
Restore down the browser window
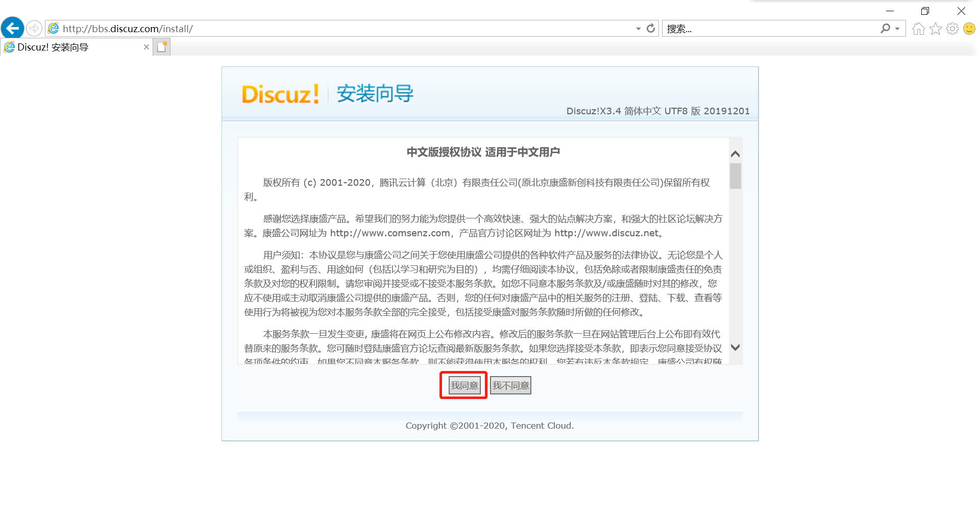(925, 11)
